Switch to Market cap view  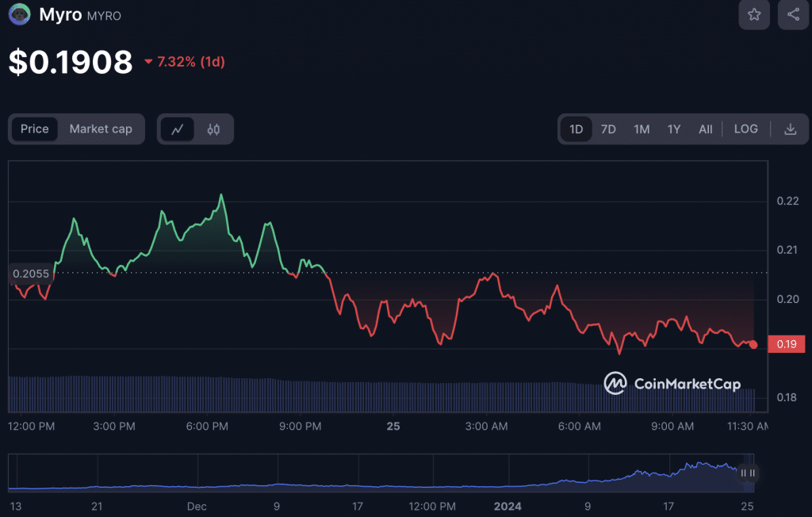[x=101, y=129]
